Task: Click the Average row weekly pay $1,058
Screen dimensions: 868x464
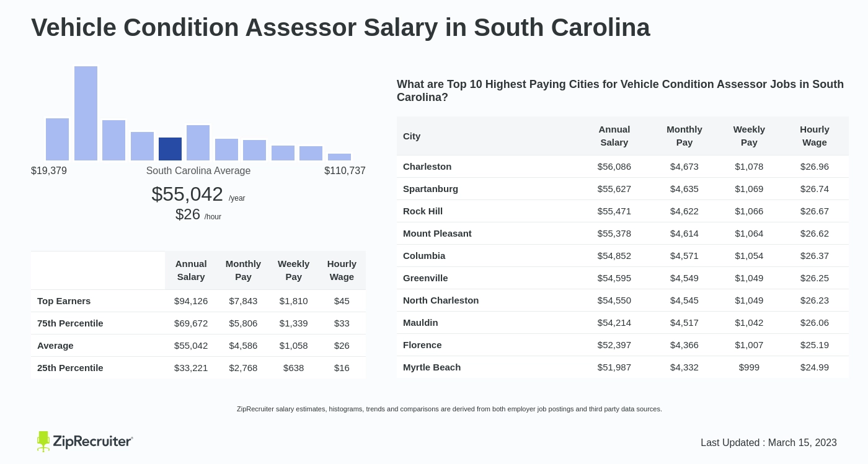Action: 293,346
